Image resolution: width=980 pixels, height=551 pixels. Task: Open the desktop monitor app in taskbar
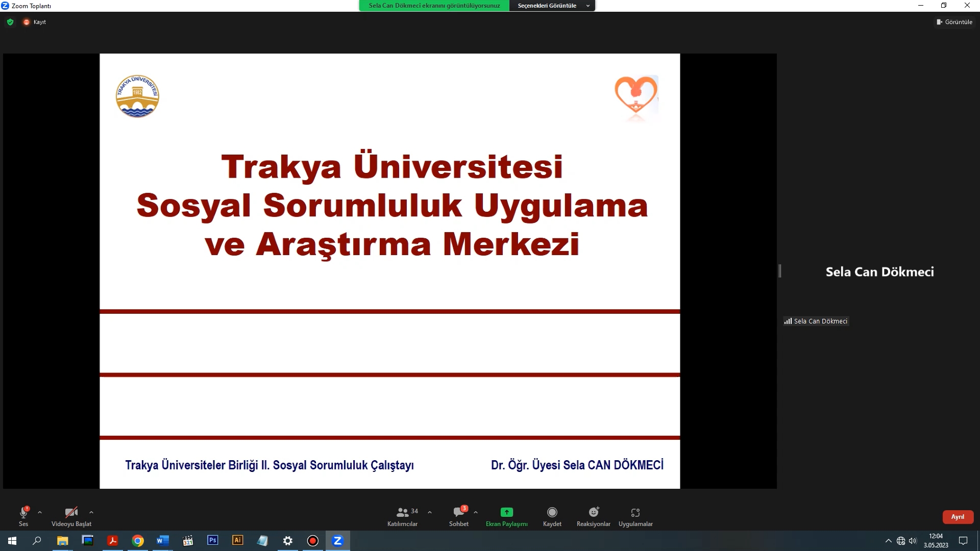pos(88,541)
